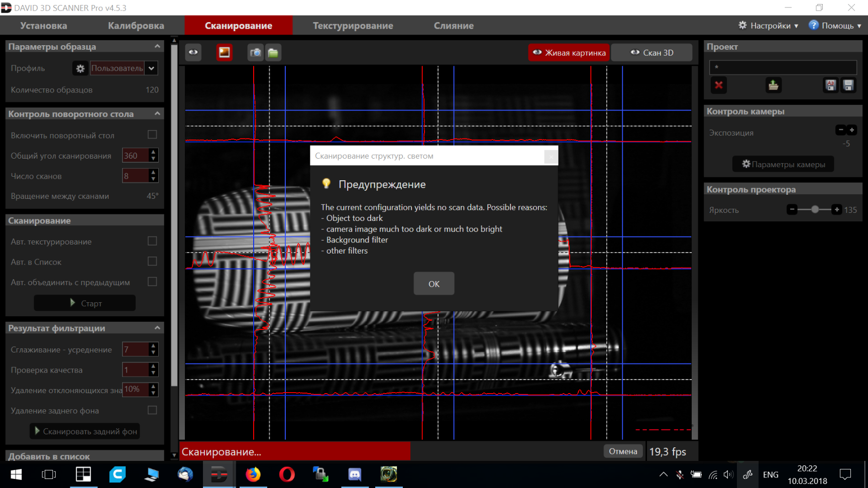Switch to the Текстурирование tab

[x=353, y=26]
